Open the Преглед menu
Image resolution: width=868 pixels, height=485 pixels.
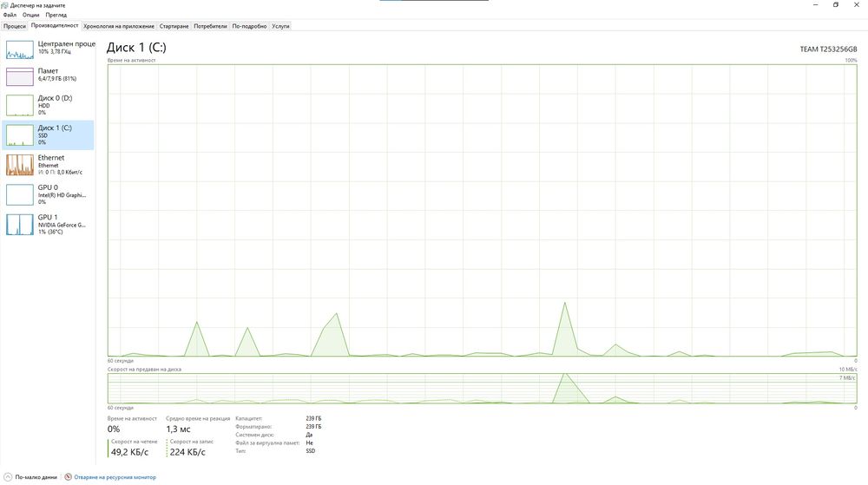click(x=56, y=15)
